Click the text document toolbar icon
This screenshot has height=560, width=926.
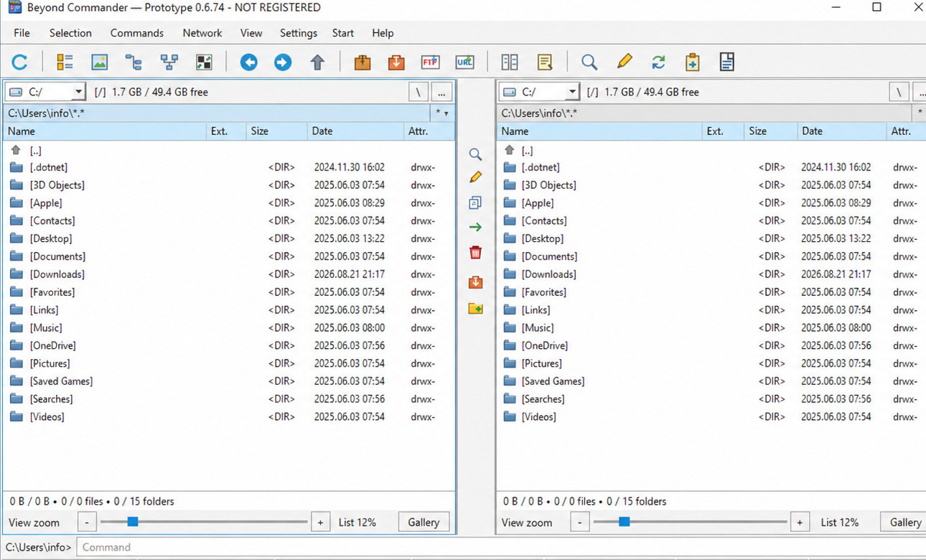(726, 62)
